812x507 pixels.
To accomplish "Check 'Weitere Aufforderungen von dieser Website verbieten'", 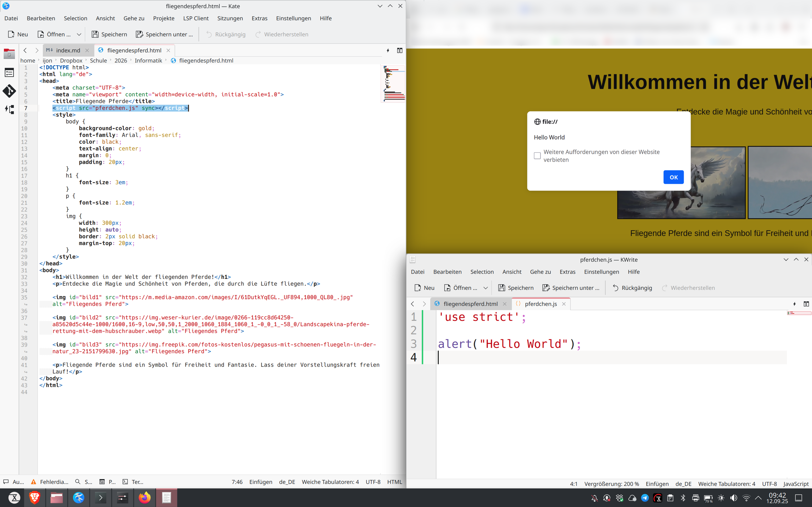I will pyautogui.click(x=537, y=156).
